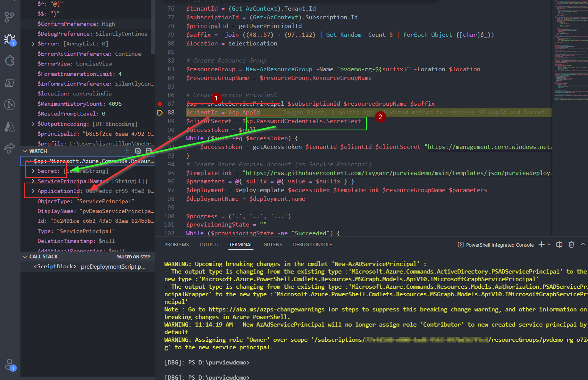
Task: Select the $location: centralindia row
Action: coord(88,94)
